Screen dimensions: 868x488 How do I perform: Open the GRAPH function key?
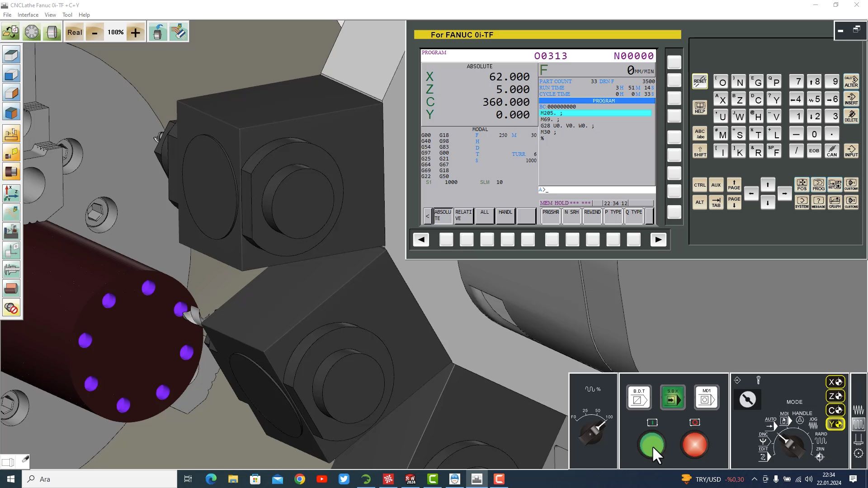835,202
